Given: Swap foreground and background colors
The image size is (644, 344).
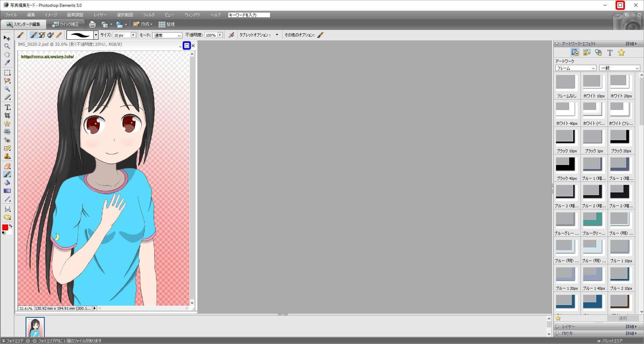Looking at the screenshot, I should click(x=11, y=226).
